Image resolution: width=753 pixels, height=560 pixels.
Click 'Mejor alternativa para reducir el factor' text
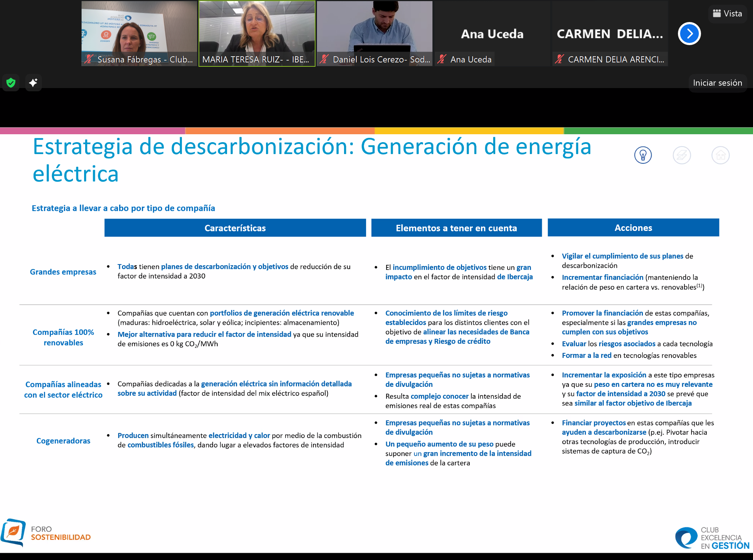[204, 334]
